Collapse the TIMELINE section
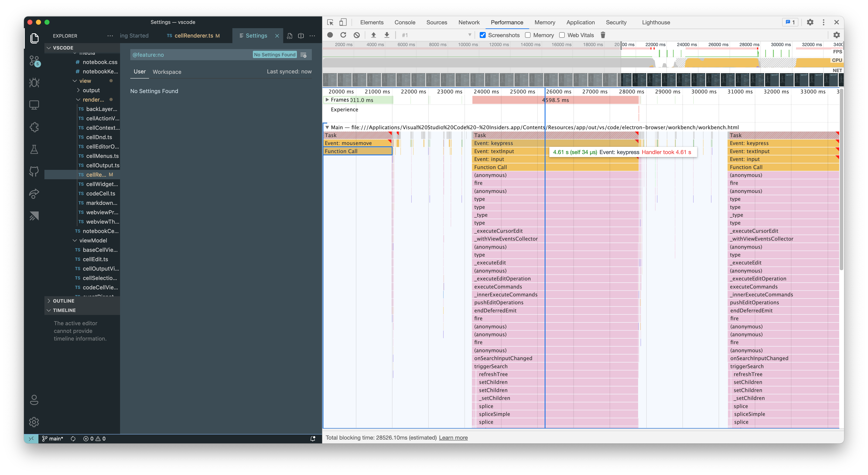The height and width of the screenshot is (475, 868). (x=82, y=310)
